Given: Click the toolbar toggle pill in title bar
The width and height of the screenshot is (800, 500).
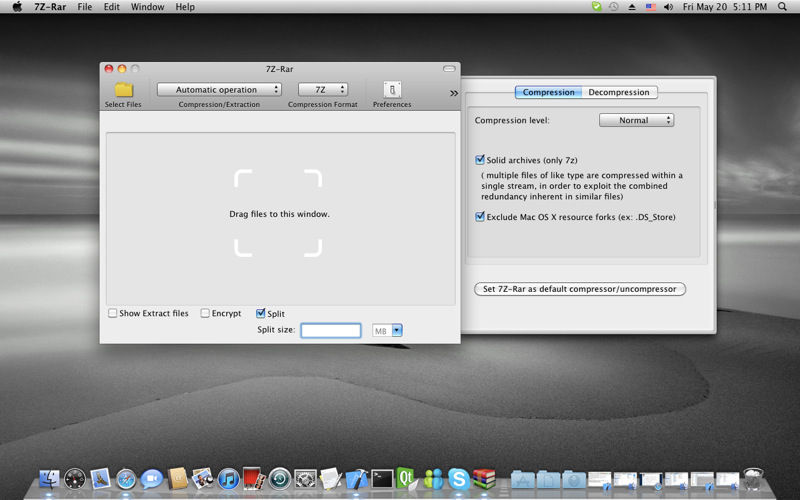Looking at the screenshot, I should [x=449, y=68].
